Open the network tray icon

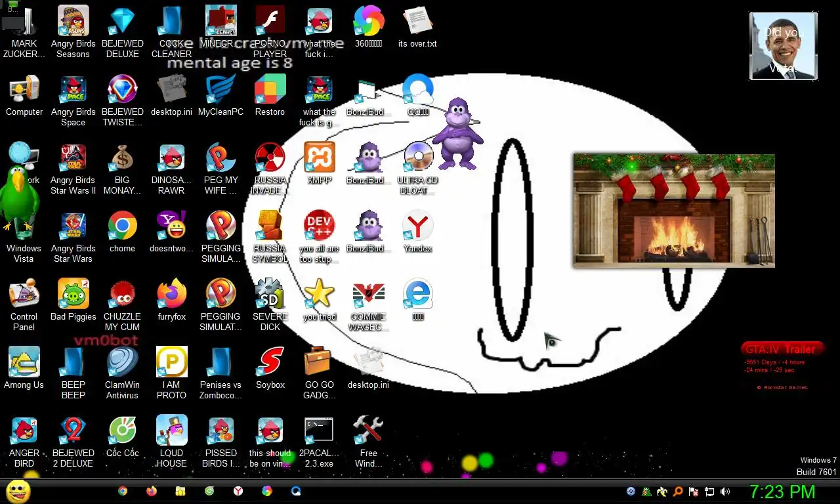709,492
